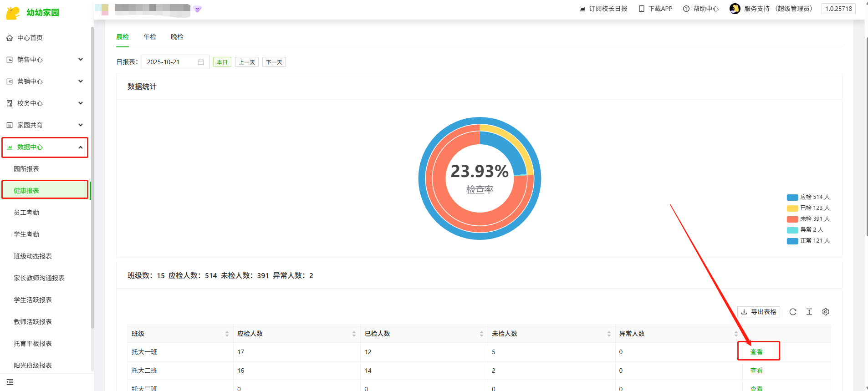The width and height of the screenshot is (868, 391).
Task: Collapse sidebar using bottom menu icon
Action: pyautogui.click(x=10, y=382)
